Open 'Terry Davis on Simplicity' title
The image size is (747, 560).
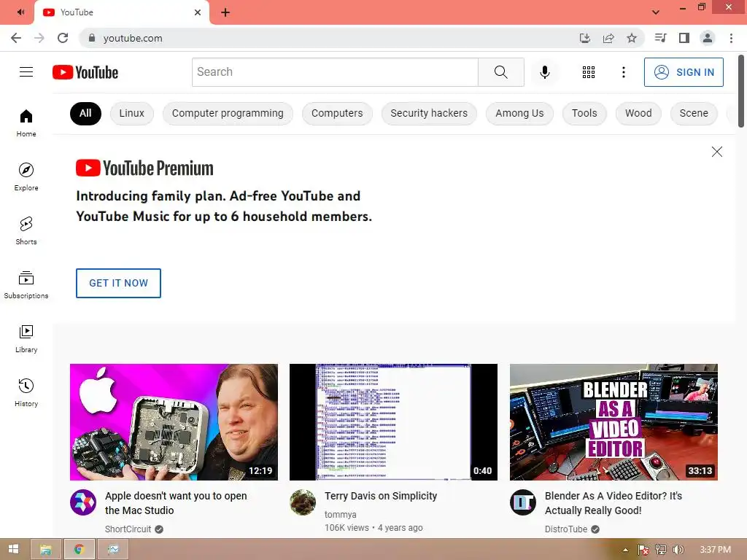pyautogui.click(x=381, y=496)
